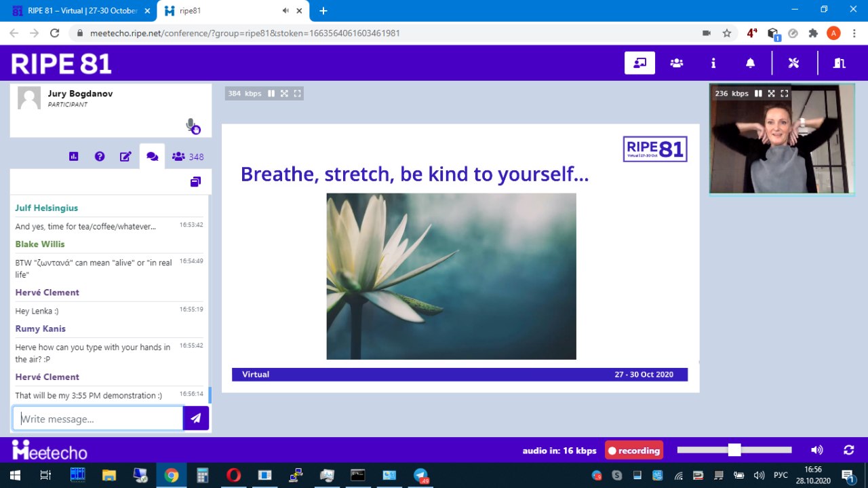Make the 384 kbps slide stream fullscreen

[297, 94]
